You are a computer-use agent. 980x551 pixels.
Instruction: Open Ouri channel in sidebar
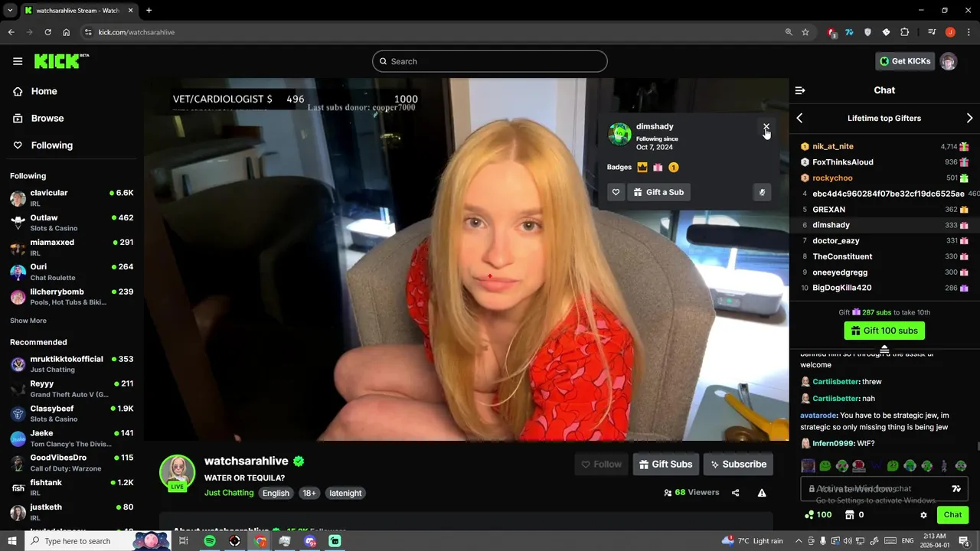point(72,272)
